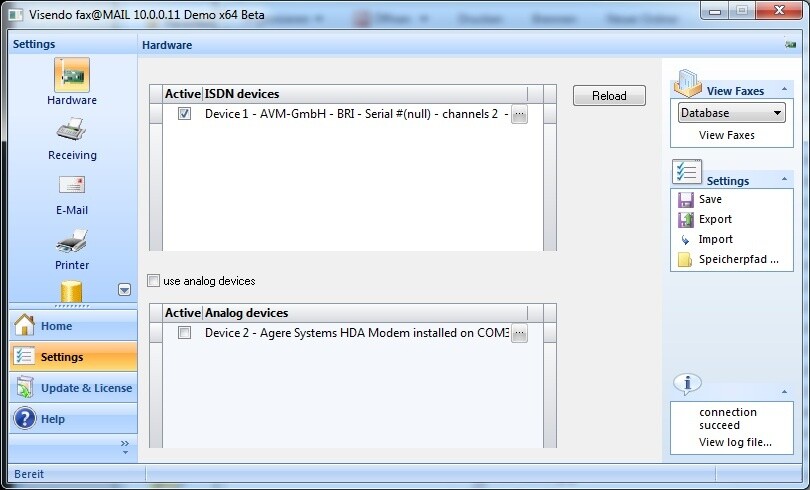Click the Printer settings icon
The height and width of the screenshot is (490, 810).
(72, 240)
